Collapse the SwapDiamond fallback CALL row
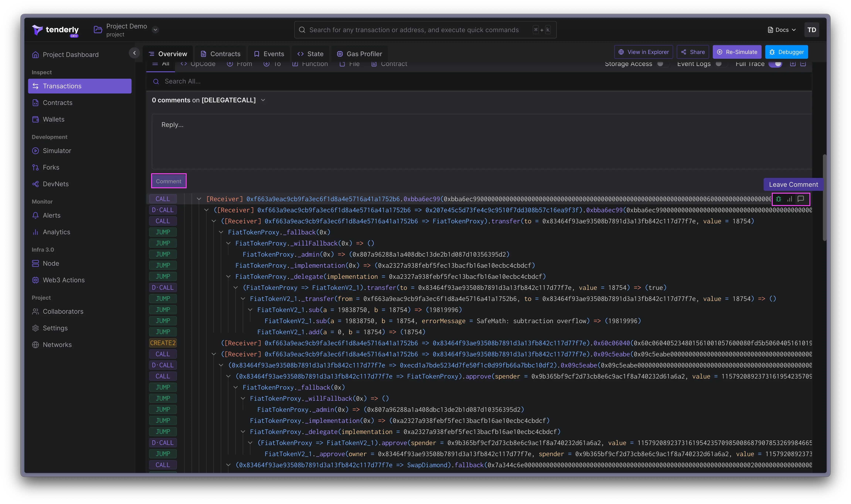This screenshot has height=504, width=851. (228, 465)
